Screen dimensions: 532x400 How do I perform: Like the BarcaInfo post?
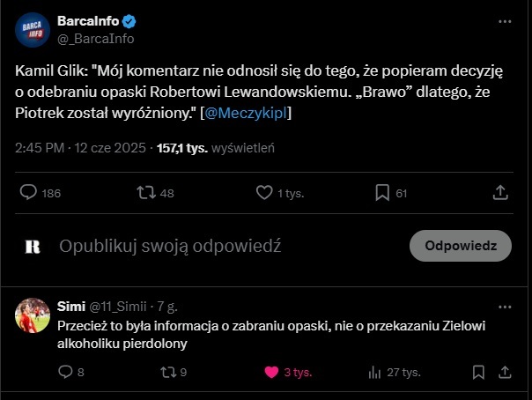click(263, 192)
